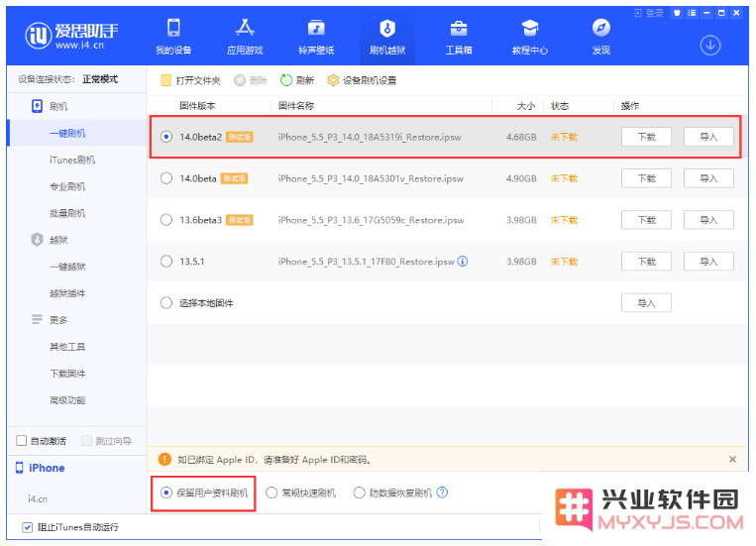
Task: Select 防数据恢复刷机 radio option
Action: click(x=360, y=492)
